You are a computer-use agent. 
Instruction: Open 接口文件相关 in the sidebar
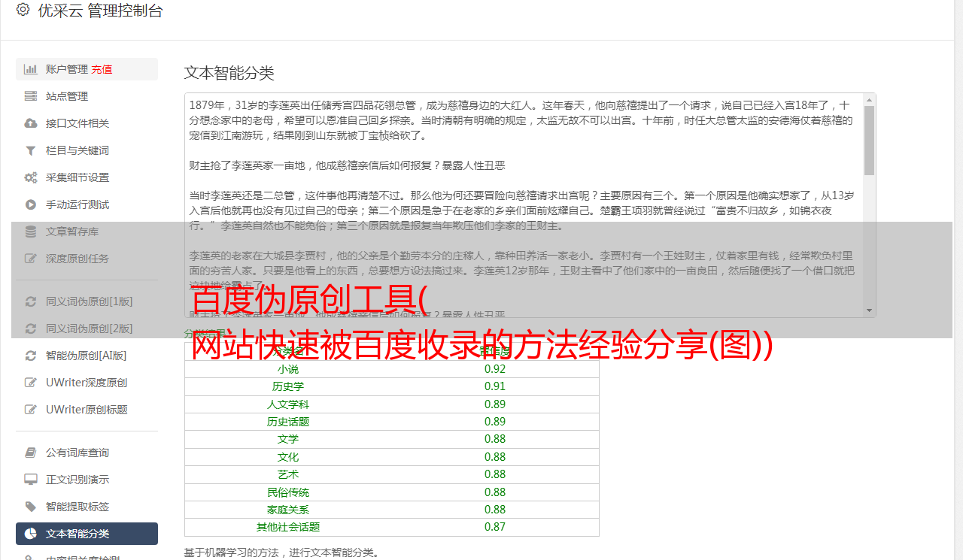click(x=87, y=123)
